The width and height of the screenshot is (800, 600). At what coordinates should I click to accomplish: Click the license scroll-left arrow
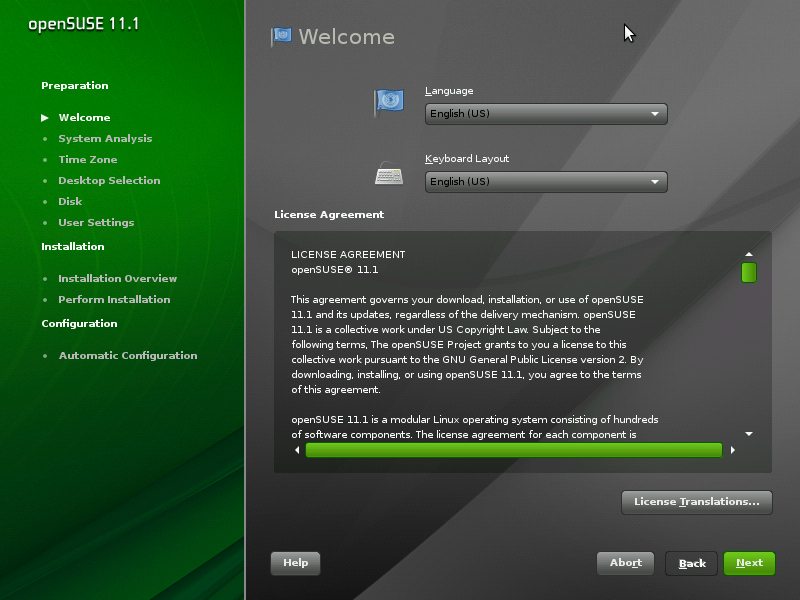(x=297, y=450)
